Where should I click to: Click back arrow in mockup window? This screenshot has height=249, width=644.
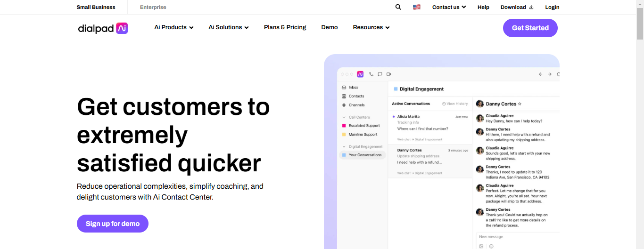(541, 74)
